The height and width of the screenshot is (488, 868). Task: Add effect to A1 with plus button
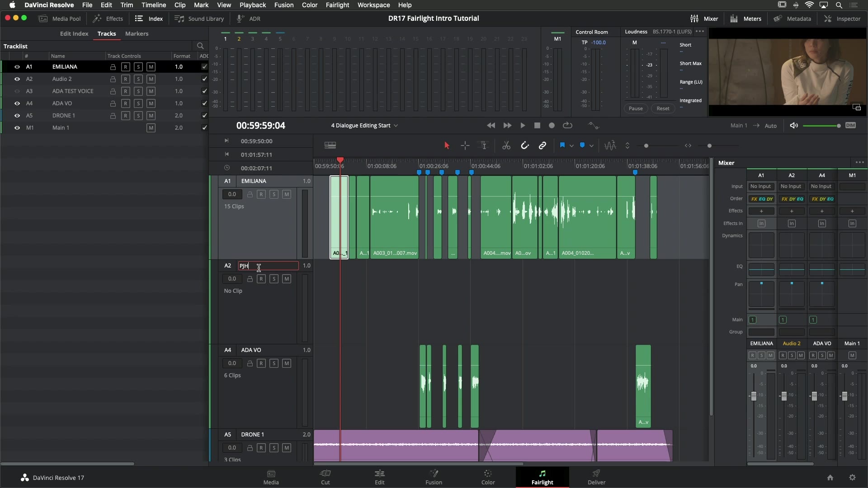click(761, 211)
